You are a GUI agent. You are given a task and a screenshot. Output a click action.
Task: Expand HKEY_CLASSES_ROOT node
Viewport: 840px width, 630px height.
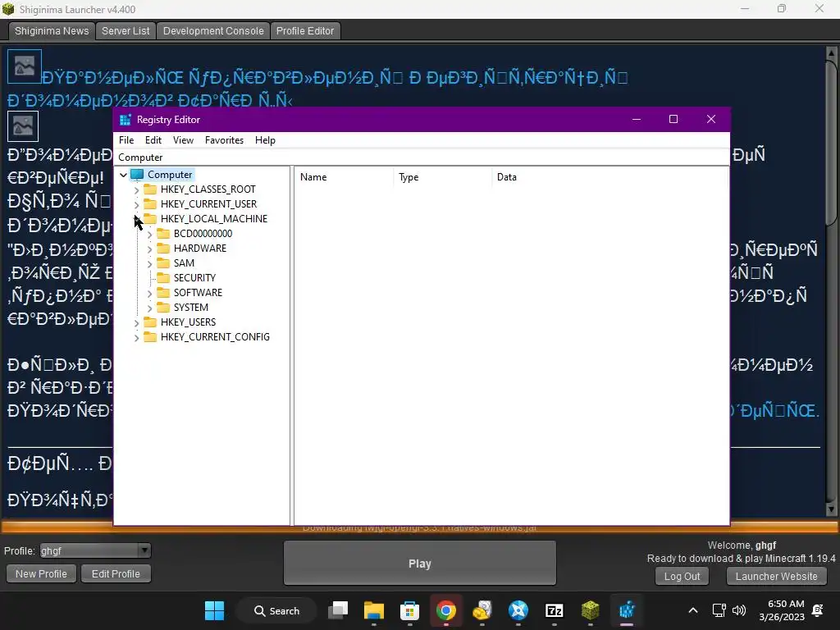coord(137,189)
